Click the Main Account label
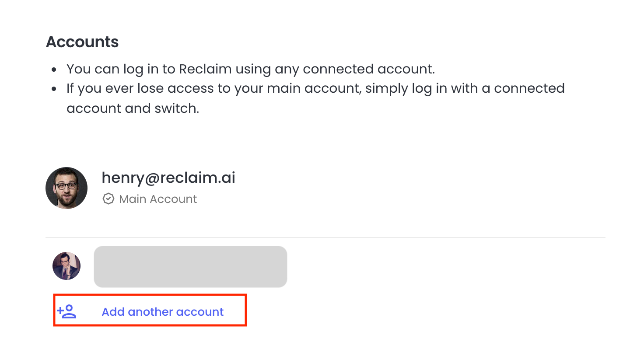The height and width of the screenshot is (356, 644). [158, 199]
